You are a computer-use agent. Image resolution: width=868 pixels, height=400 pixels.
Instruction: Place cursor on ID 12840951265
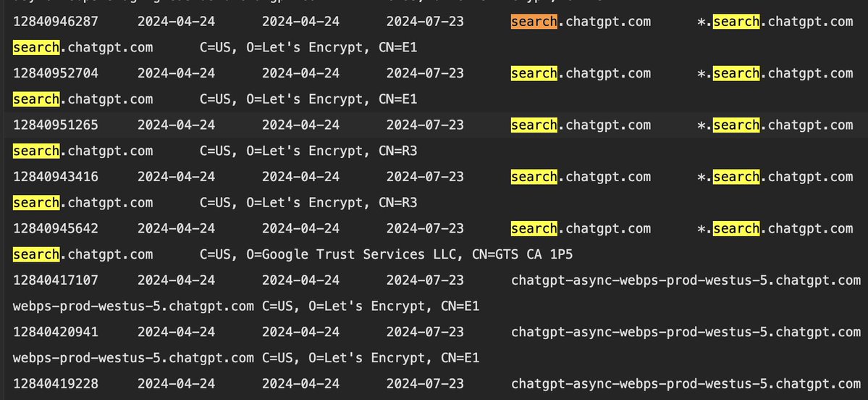[55, 125]
